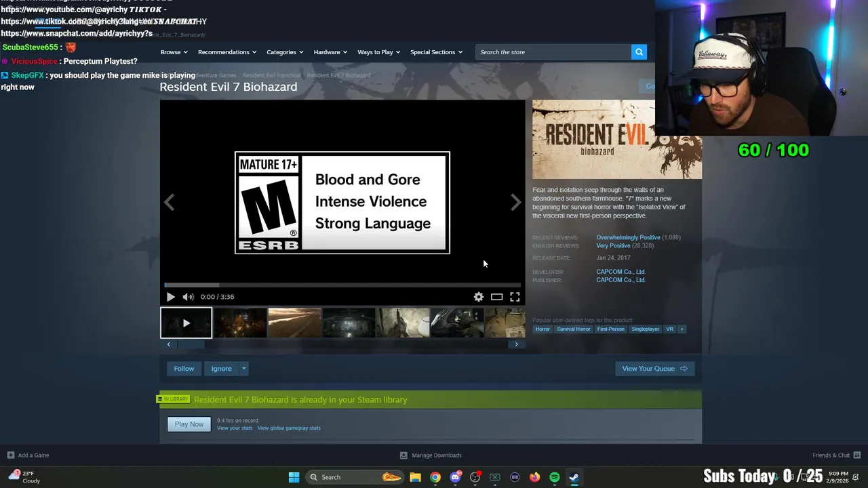Toggle theater mode on the video player
Viewport: 868px width, 488px height.
pos(496,297)
